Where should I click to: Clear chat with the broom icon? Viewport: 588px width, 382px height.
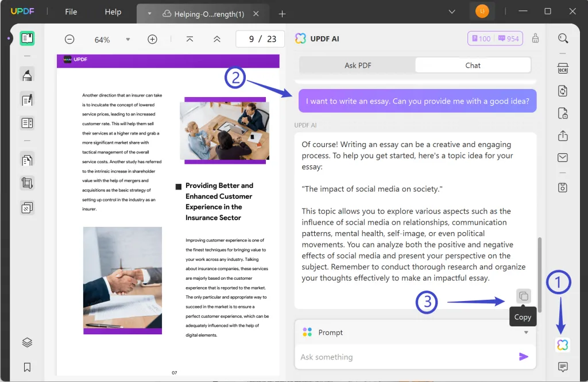pyautogui.click(x=535, y=38)
